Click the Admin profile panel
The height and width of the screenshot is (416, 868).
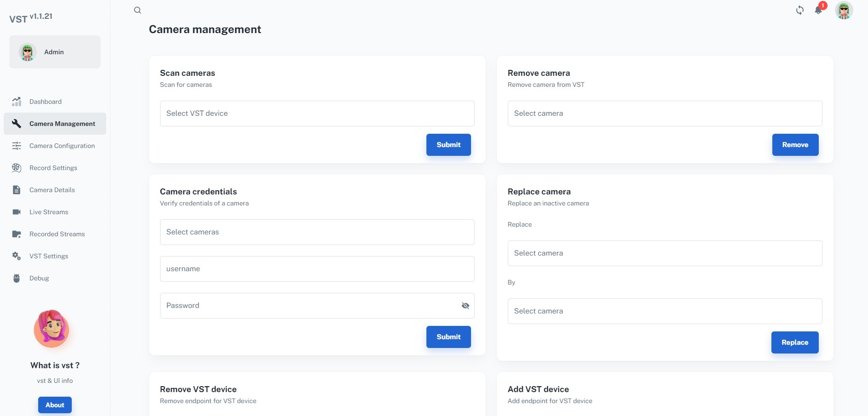[54, 52]
